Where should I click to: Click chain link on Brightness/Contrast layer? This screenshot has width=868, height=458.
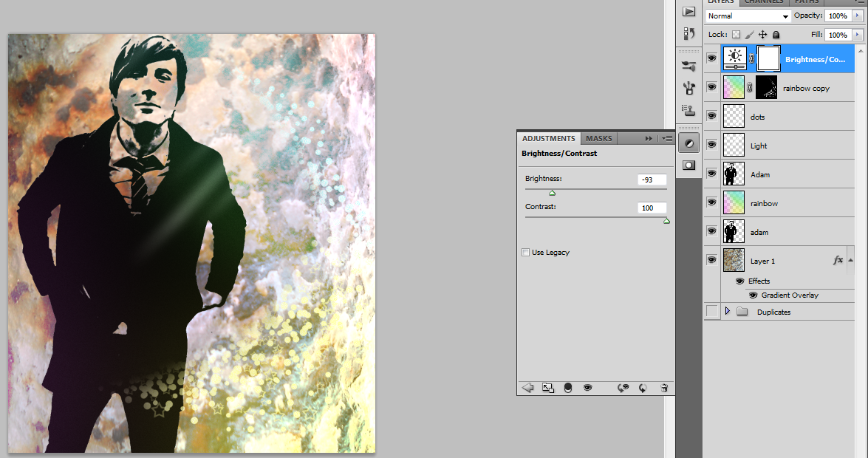click(751, 58)
